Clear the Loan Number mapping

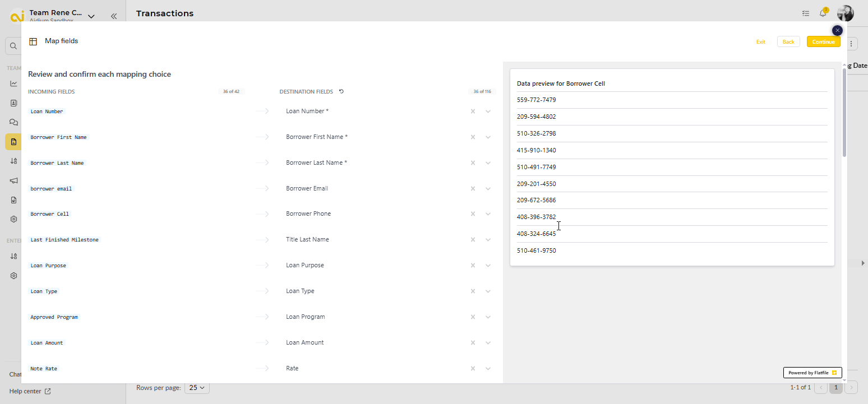(473, 112)
